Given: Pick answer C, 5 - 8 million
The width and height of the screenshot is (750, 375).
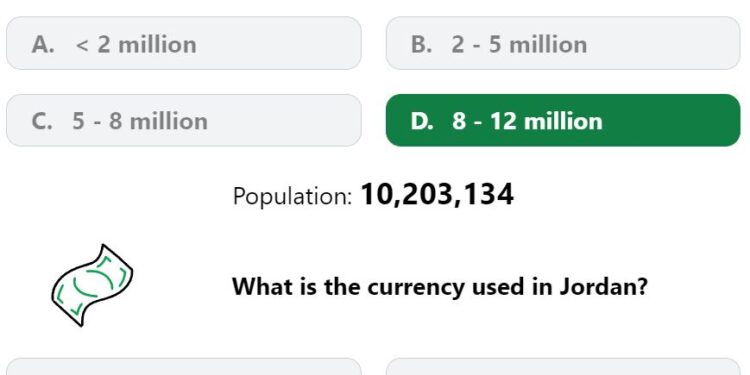Looking at the screenshot, I should click(184, 120).
